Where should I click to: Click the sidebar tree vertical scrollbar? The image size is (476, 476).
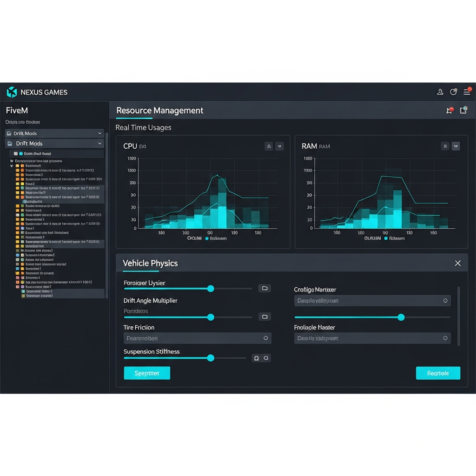pos(106,216)
